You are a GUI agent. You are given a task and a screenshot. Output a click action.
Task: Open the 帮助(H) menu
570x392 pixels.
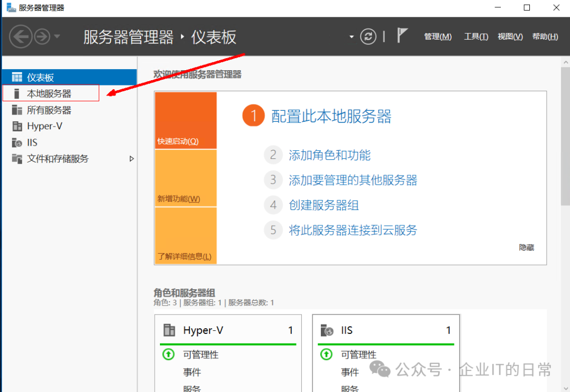545,36
